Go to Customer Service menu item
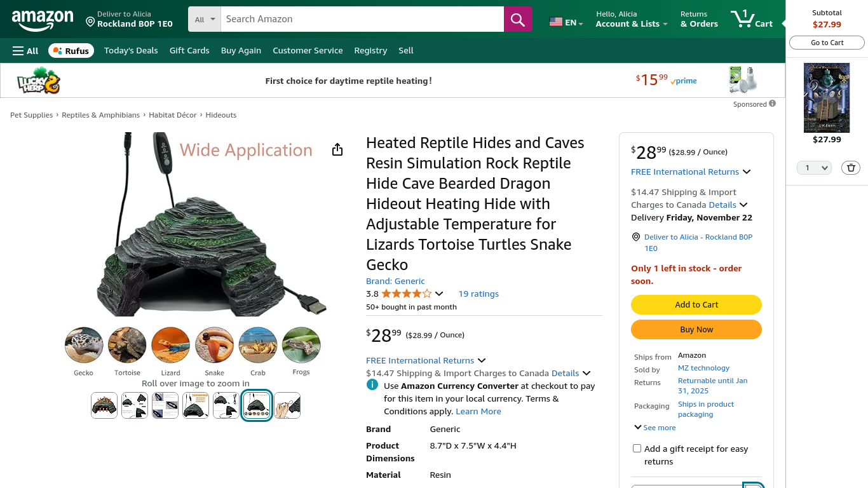 coord(308,51)
